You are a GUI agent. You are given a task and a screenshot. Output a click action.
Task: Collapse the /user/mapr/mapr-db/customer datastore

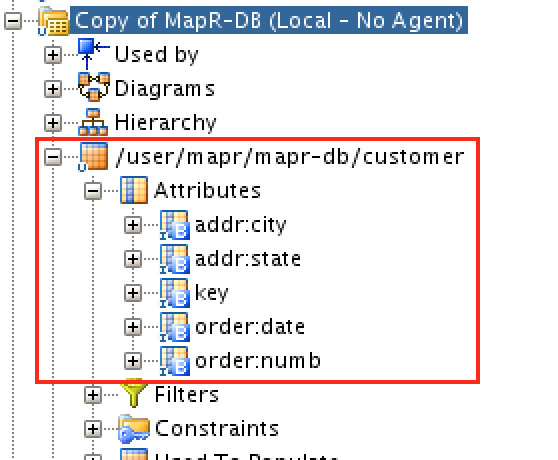point(53,157)
